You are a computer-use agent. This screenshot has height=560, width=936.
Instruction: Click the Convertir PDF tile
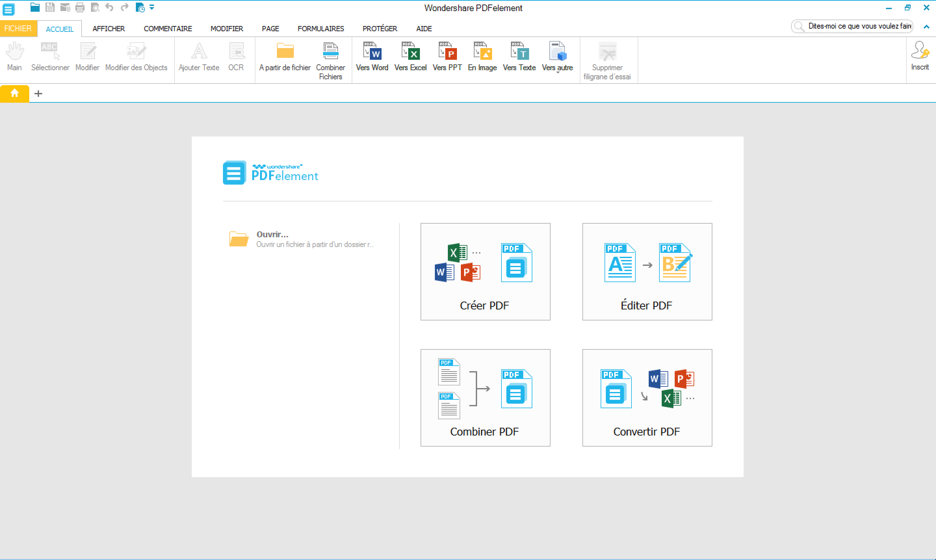tap(647, 398)
